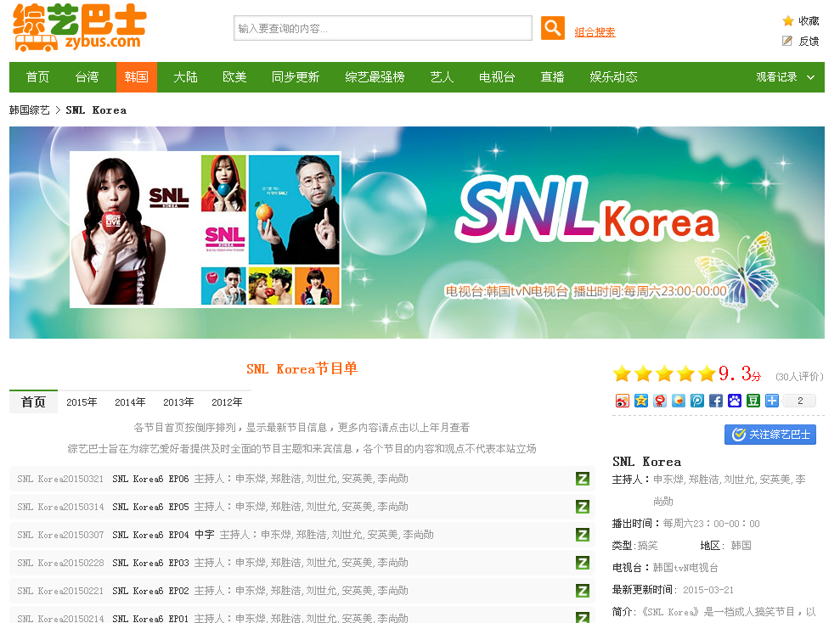
Task: Click the fourth rating star
Action: click(685, 373)
